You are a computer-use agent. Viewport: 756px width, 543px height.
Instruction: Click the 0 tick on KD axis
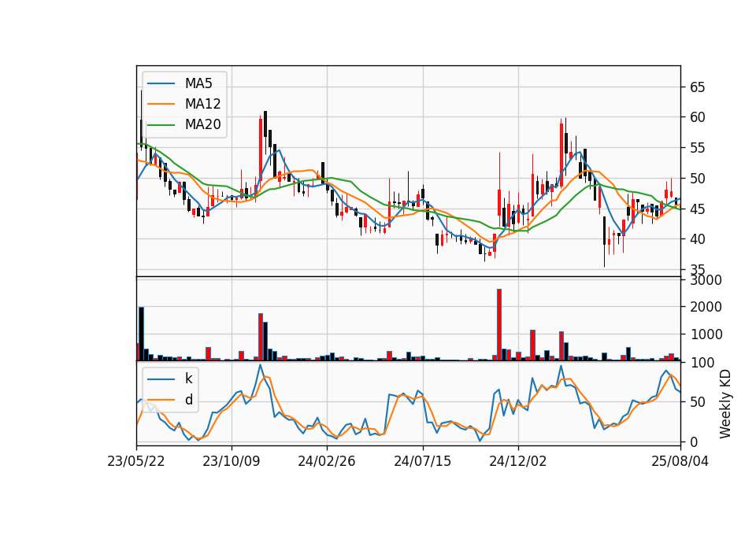(x=693, y=441)
